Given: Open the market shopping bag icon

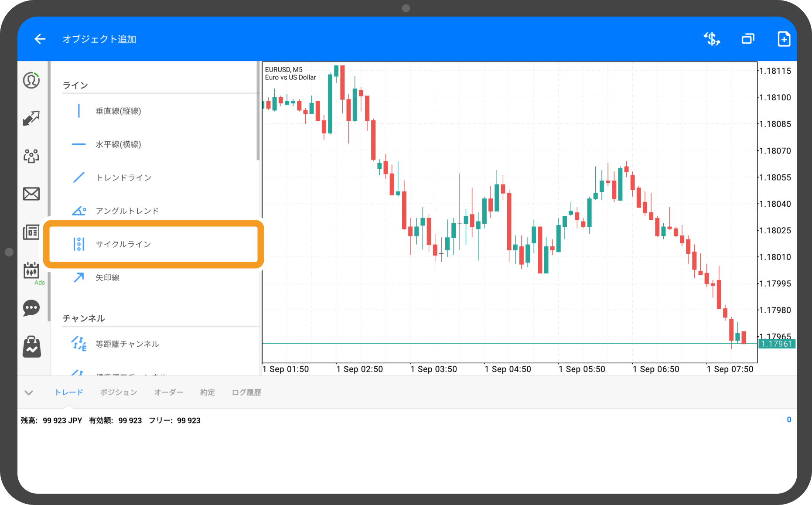Looking at the screenshot, I should coord(31,347).
